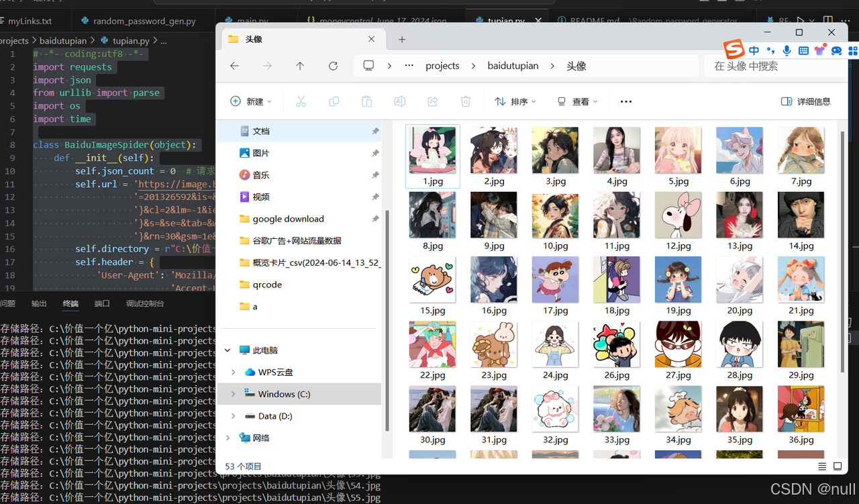Unpin 视频 from quick access

click(x=375, y=197)
